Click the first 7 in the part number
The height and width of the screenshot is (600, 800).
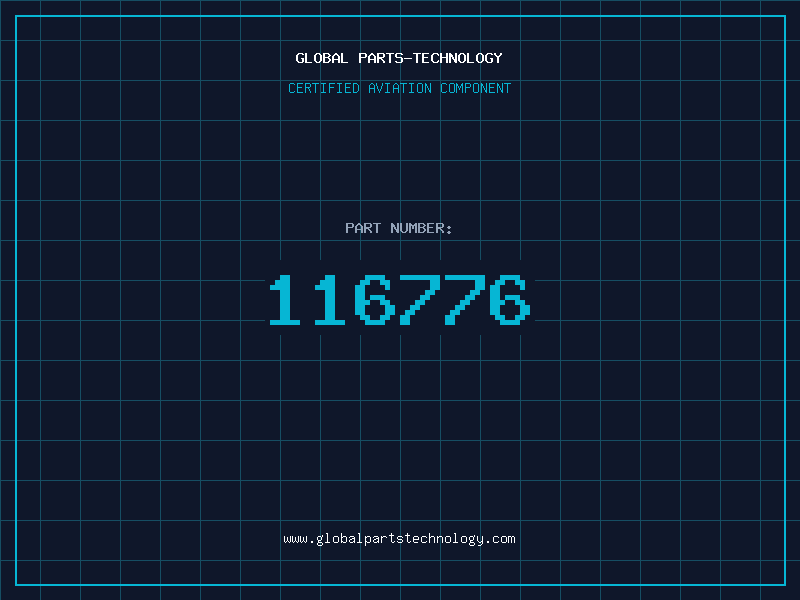coord(420,300)
